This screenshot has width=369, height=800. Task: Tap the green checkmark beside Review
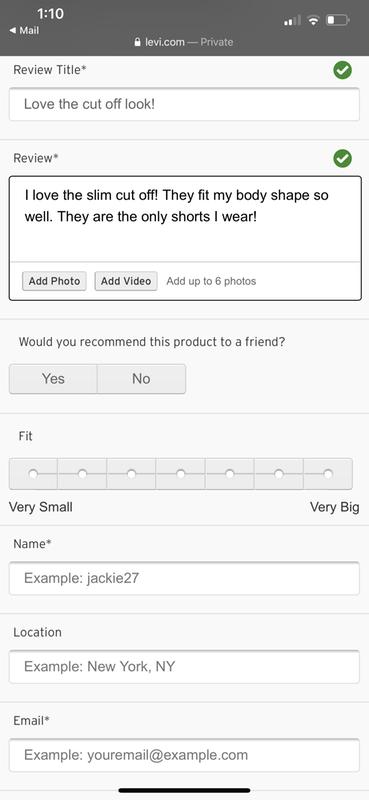(342, 159)
